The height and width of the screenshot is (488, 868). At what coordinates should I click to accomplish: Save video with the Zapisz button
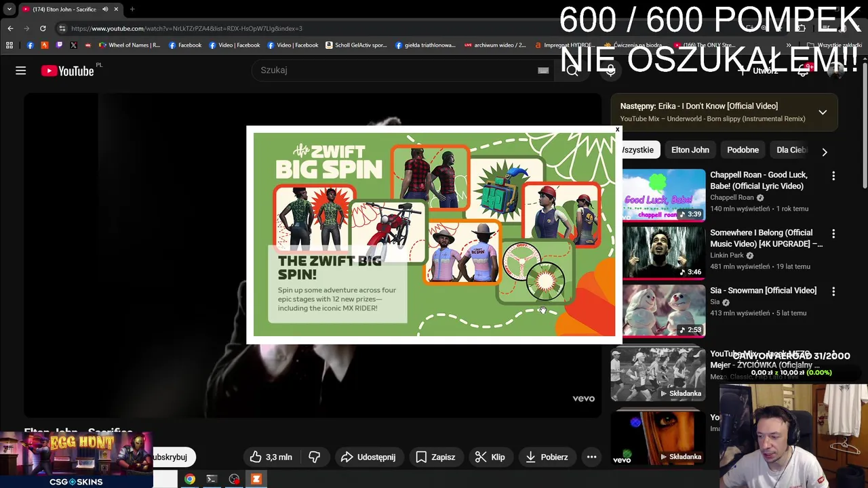435,457
